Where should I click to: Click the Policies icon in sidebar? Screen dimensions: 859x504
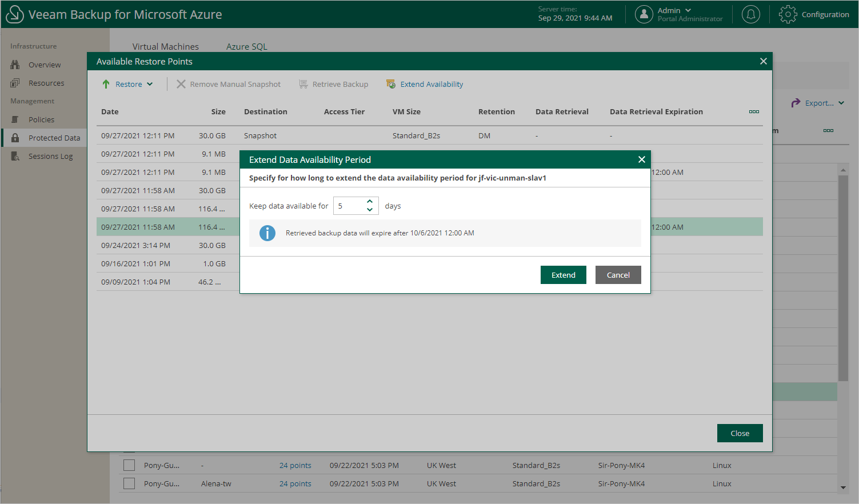click(x=15, y=119)
